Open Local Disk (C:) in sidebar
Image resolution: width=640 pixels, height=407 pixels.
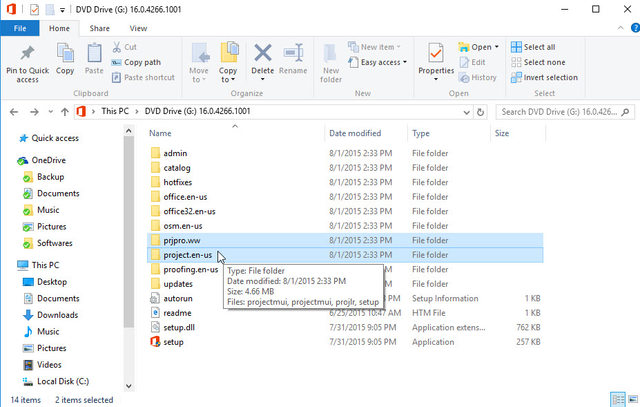(63, 381)
